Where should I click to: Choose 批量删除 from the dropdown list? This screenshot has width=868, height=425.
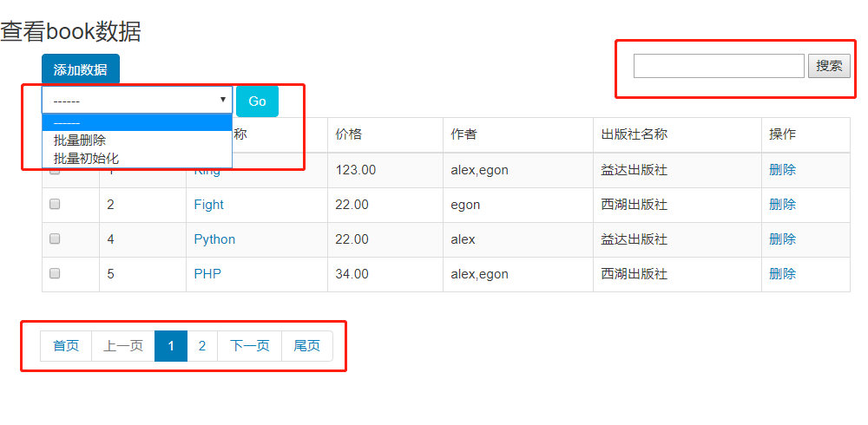pyautogui.click(x=137, y=141)
